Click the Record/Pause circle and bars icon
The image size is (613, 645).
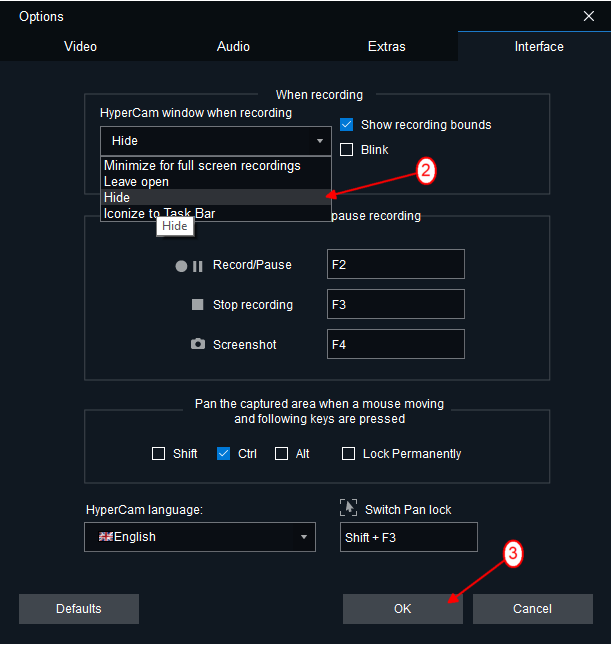(x=189, y=266)
